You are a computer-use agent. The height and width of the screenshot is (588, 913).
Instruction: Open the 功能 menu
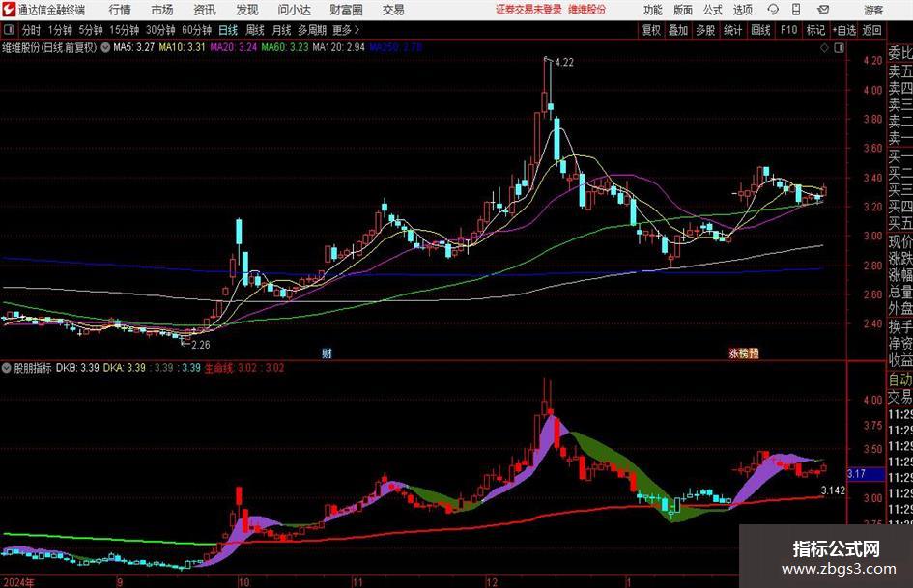click(x=653, y=10)
